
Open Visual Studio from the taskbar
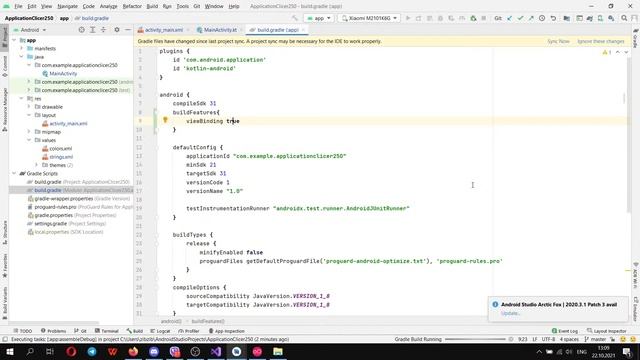point(216,351)
